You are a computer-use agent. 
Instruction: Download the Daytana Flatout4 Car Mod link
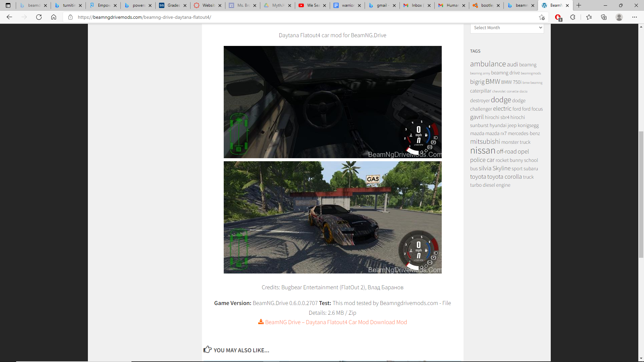[336, 322]
